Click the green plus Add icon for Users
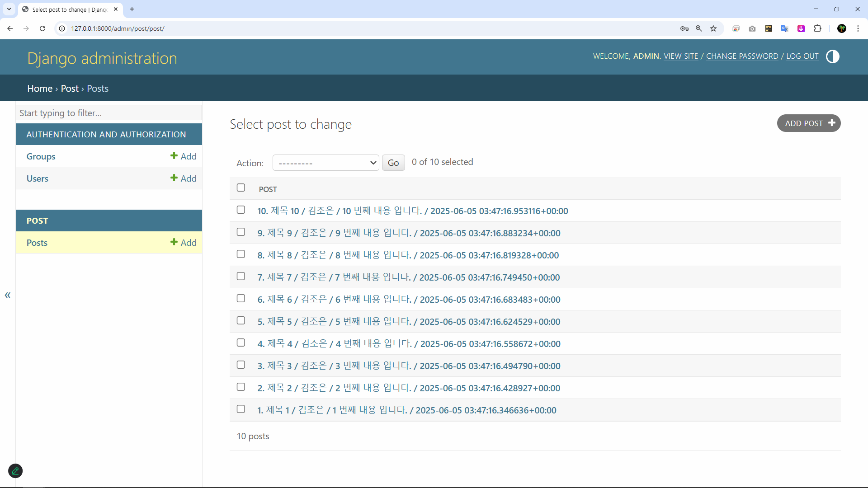 coord(184,178)
